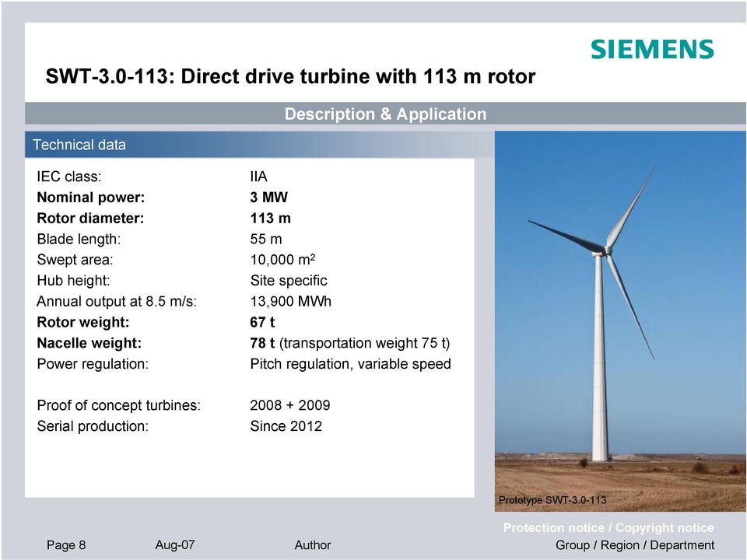Click the wind turbine prototype photo

[620, 321]
